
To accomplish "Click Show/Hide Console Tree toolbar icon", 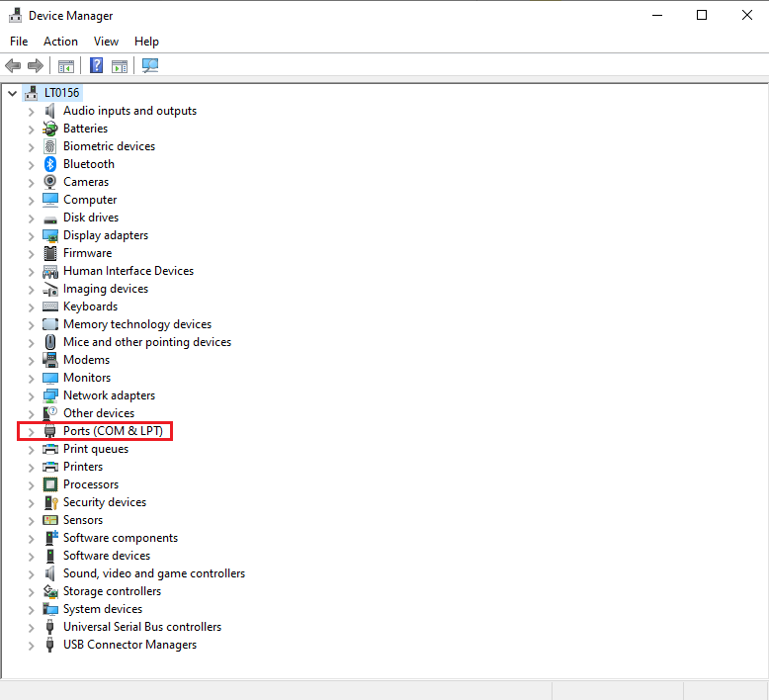I will [65, 65].
